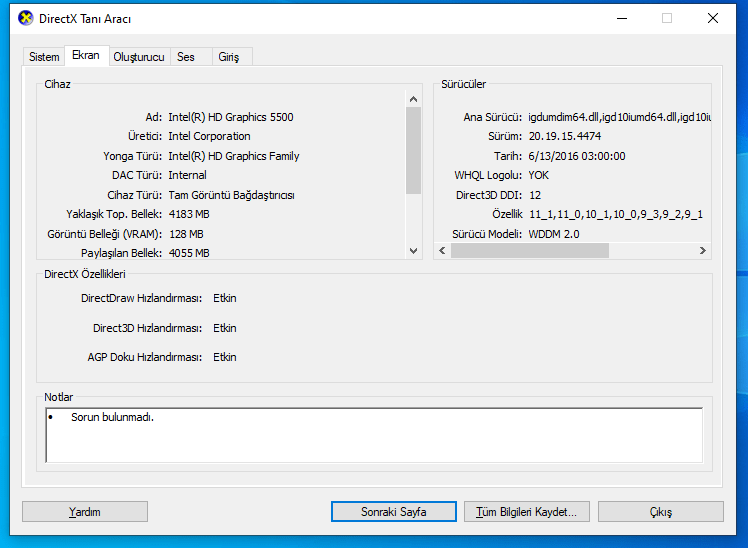This screenshot has width=748, height=548.
Task: Switch to the Sistem tab
Action: click(x=44, y=57)
